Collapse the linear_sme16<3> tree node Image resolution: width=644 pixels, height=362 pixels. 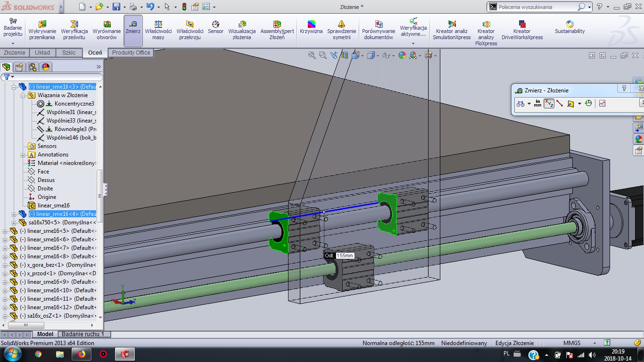click(x=14, y=87)
